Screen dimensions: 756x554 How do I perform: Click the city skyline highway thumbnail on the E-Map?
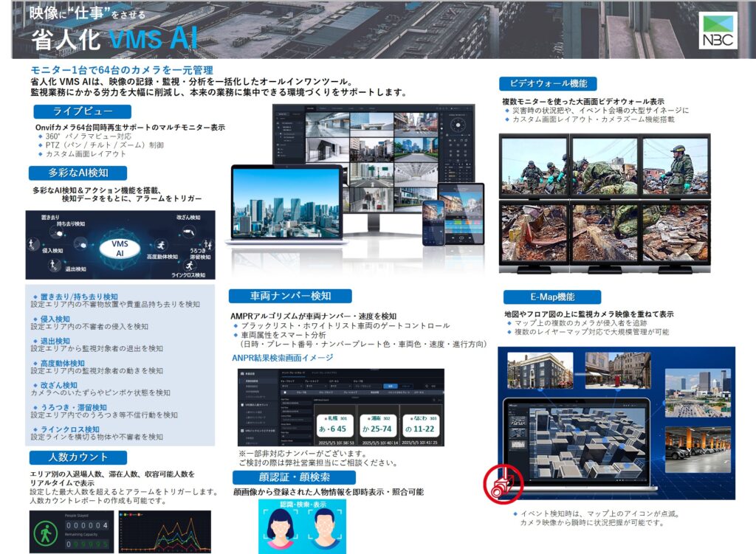pos(698,393)
